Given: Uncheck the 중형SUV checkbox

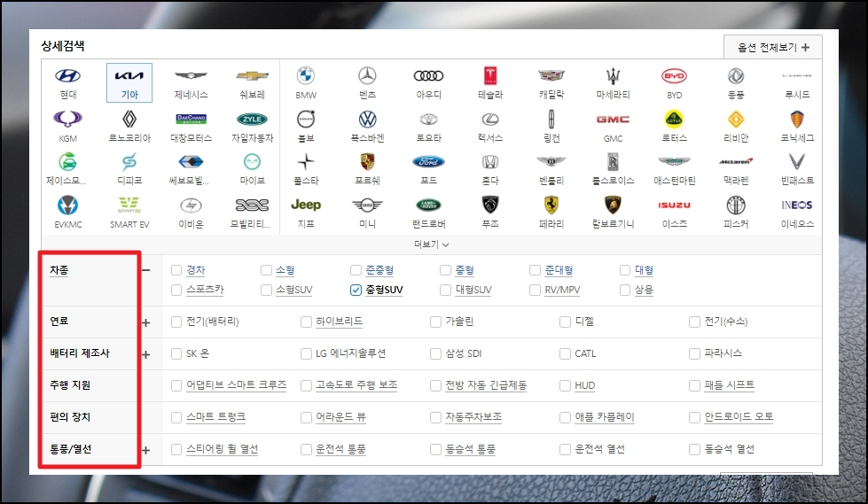Looking at the screenshot, I should click(356, 290).
